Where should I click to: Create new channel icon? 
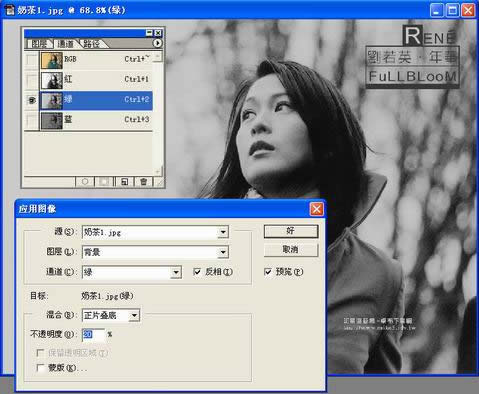tap(124, 181)
